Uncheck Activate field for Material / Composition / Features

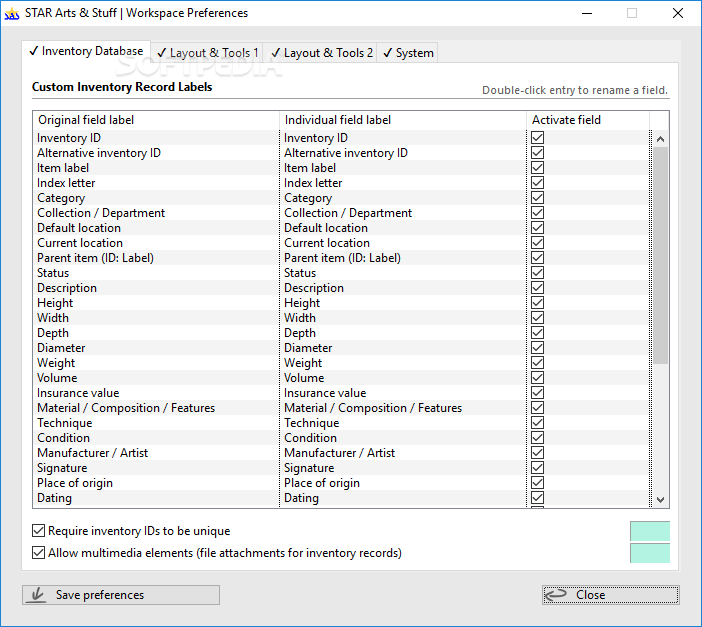pyautogui.click(x=538, y=408)
